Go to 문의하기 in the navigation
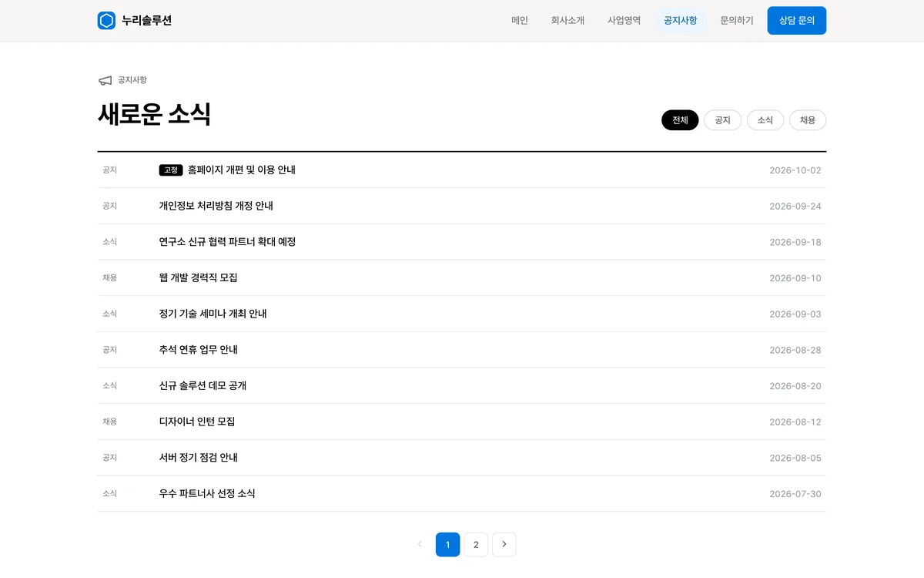This screenshot has width=924, height=578. point(737,21)
